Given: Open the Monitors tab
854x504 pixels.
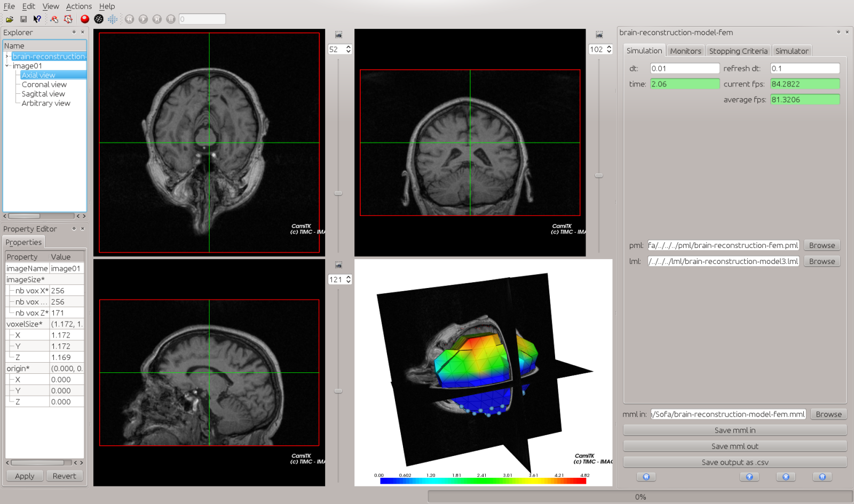Looking at the screenshot, I should tap(685, 51).
